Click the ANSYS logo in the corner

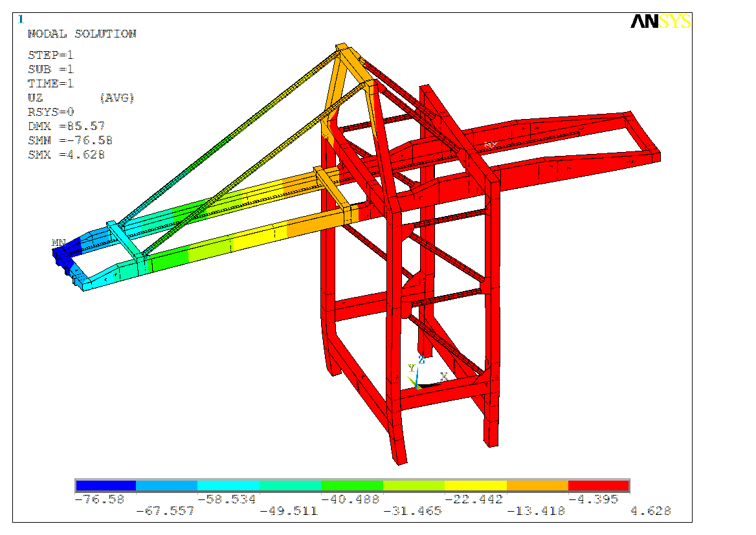pyautogui.click(x=661, y=21)
